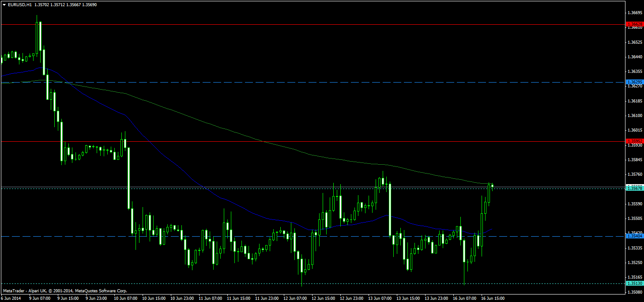Select the green dotted line at 1.35130
Screen dimensions: 644x302
click(313, 283)
